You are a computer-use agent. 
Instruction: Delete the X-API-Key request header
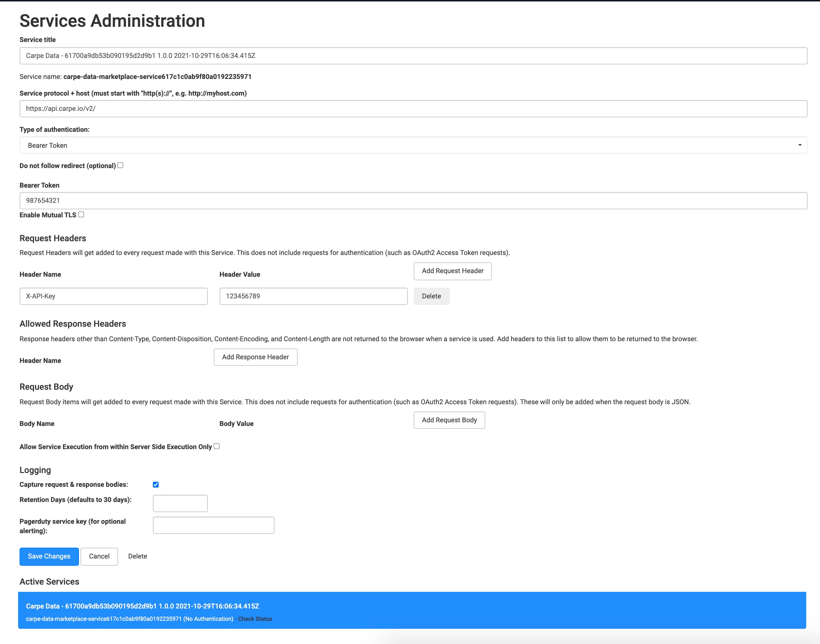tap(431, 296)
